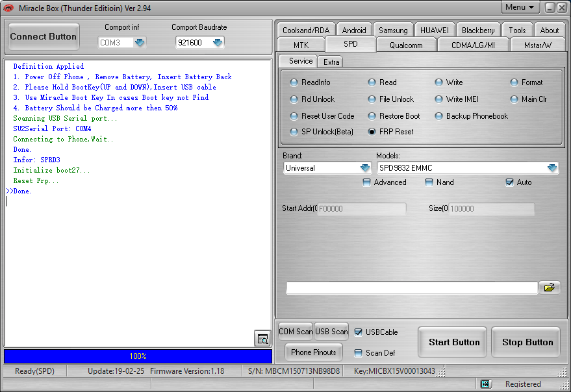This screenshot has height=392, width=571.
Task: Switch to the MTK tab
Action: click(x=301, y=45)
